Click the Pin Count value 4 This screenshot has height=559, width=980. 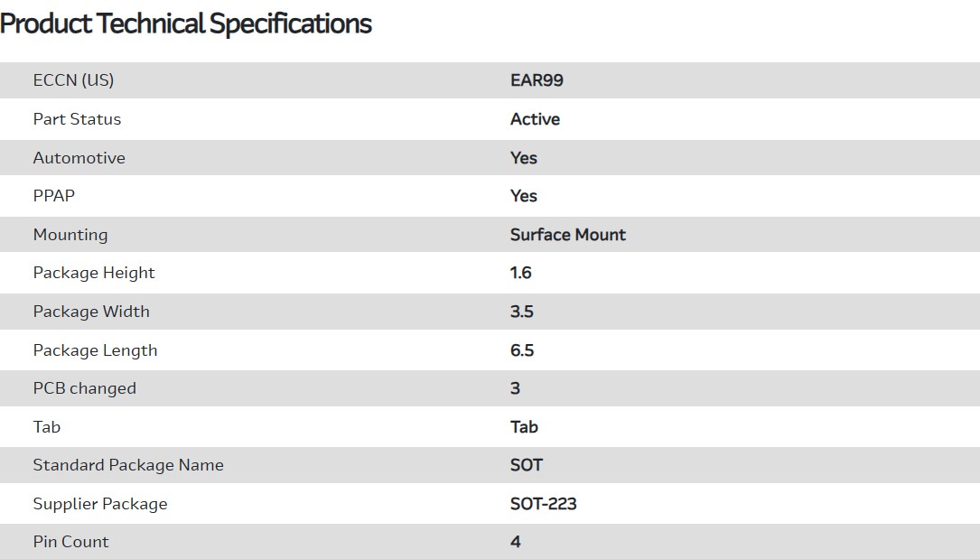515,542
